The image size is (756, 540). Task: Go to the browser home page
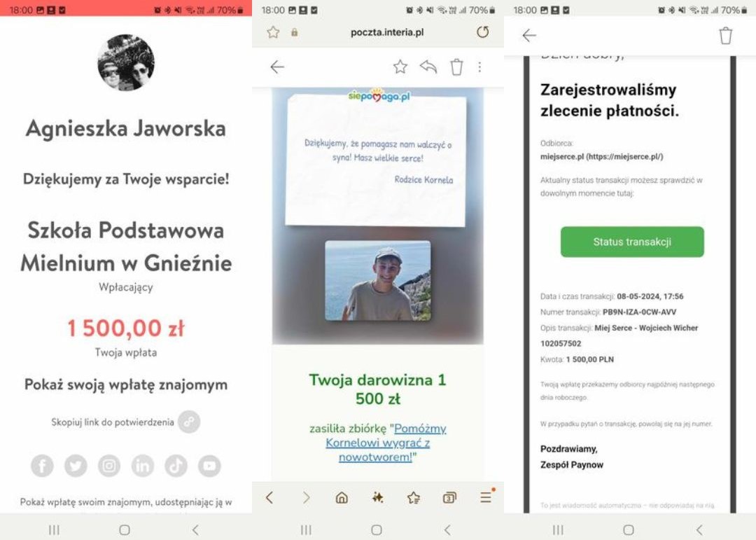click(342, 497)
